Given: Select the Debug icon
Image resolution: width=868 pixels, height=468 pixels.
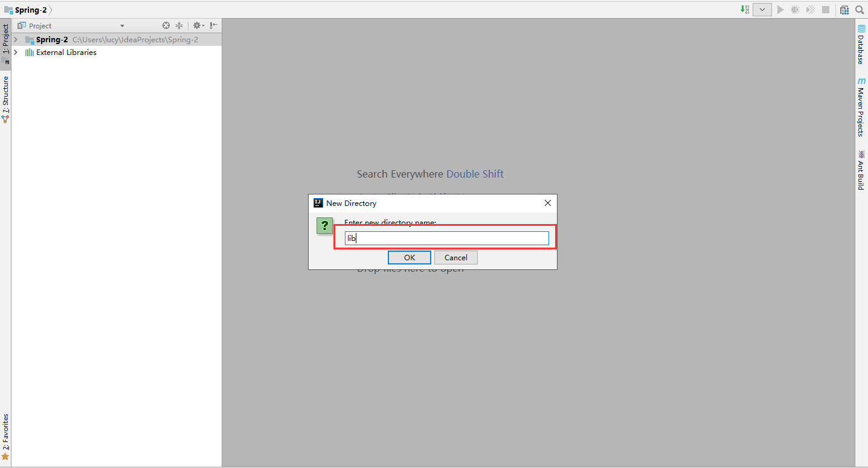Looking at the screenshot, I should (x=794, y=10).
